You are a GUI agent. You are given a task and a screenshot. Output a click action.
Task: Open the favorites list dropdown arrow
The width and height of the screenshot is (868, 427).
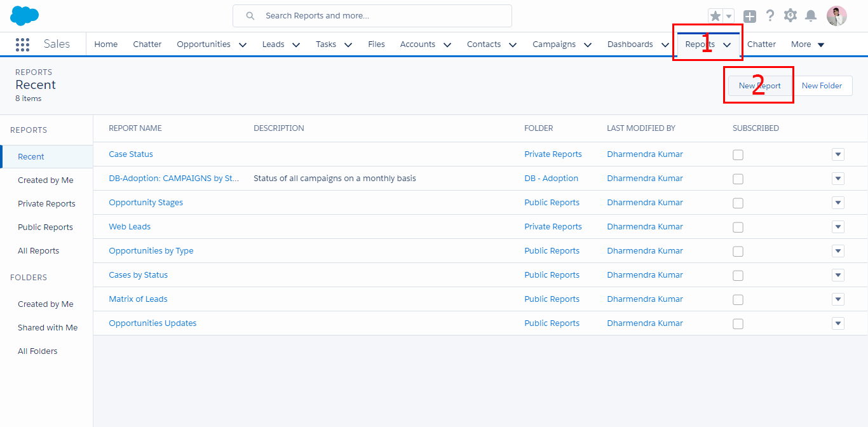coord(729,16)
